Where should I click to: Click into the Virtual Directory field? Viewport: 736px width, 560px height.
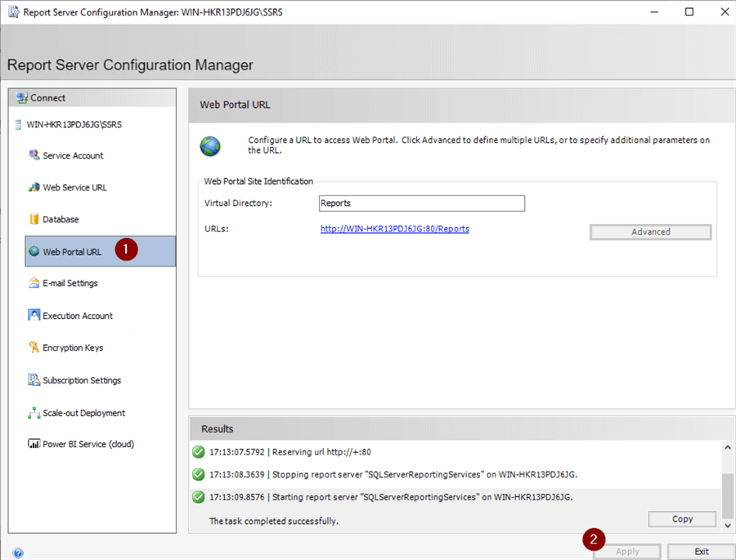(x=421, y=204)
